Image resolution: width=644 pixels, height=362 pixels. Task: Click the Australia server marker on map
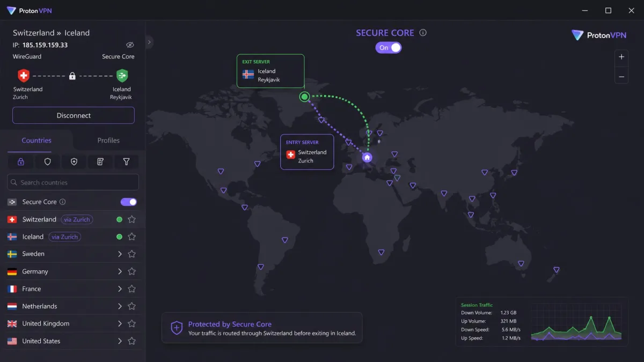tap(521, 264)
